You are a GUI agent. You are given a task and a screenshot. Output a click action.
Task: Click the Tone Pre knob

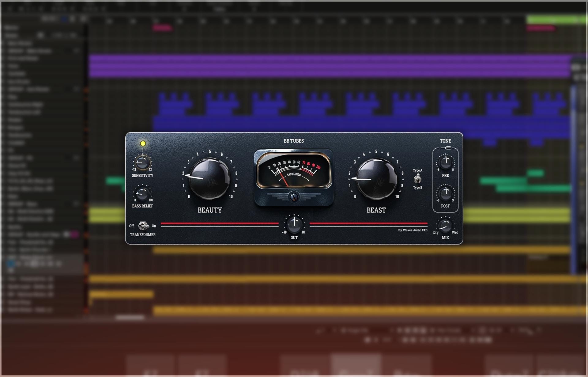coord(446,162)
